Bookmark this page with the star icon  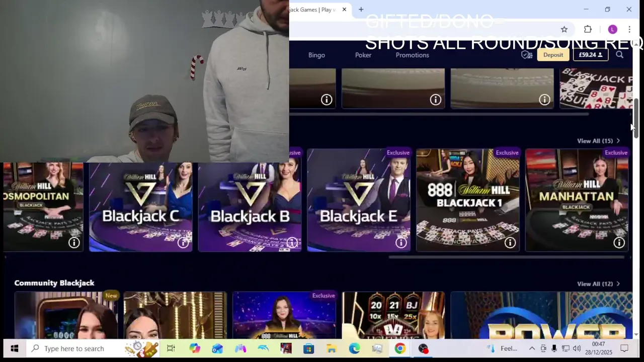coord(564,29)
